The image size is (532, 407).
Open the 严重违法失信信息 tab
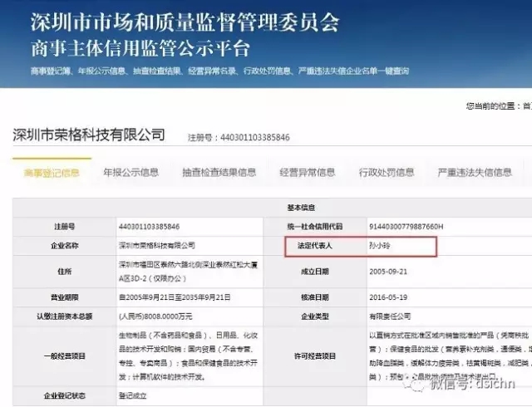(x=475, y=173)
